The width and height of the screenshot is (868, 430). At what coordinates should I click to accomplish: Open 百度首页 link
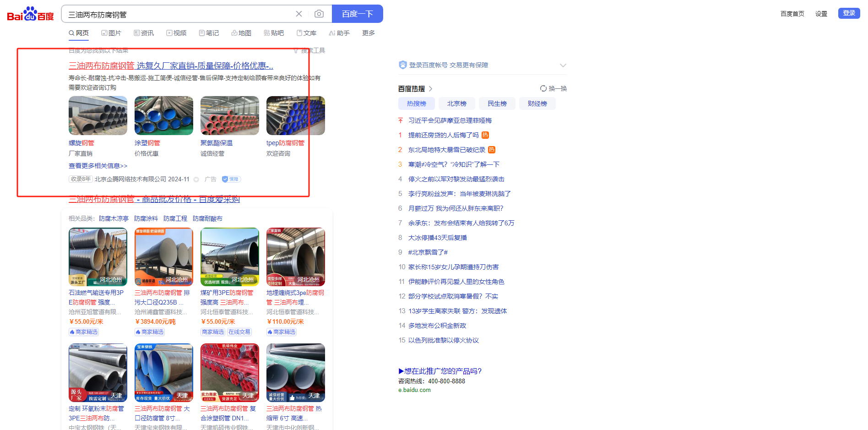792,14
